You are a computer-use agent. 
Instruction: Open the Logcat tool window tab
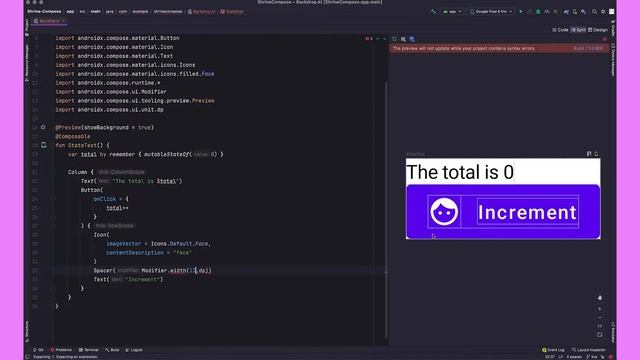(x=134, y=350)
